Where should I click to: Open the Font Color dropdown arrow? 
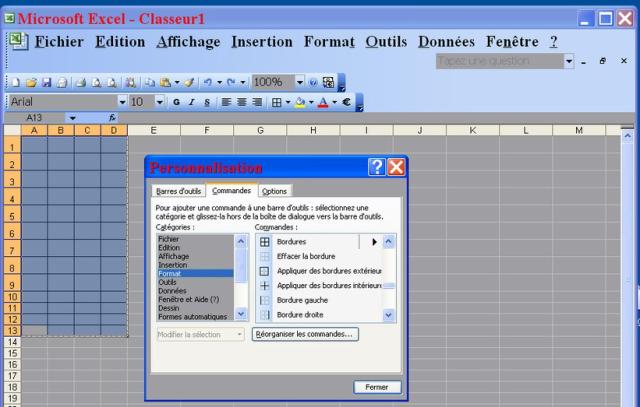[334, 102]
